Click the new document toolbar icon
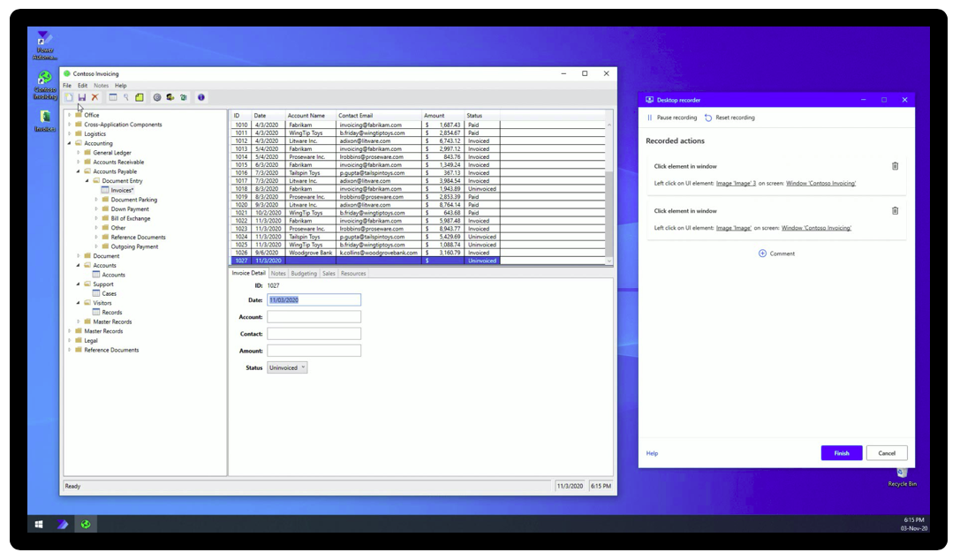Image resolution: width=960 pixels, height=560 pixels. click(x=69, y=97)
